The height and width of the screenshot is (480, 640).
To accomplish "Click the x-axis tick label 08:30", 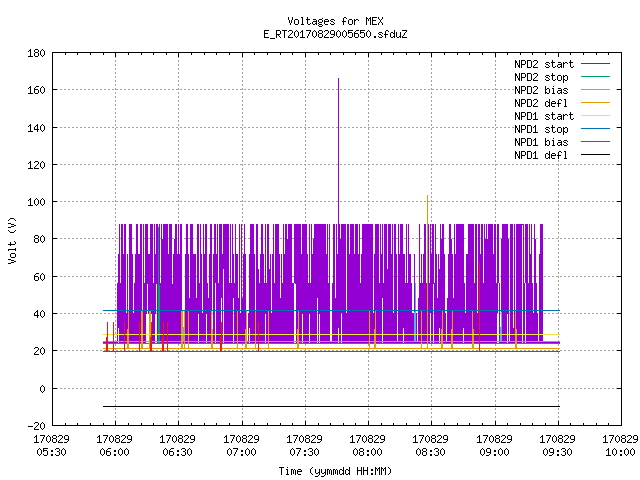I will [x=431, y=452].
